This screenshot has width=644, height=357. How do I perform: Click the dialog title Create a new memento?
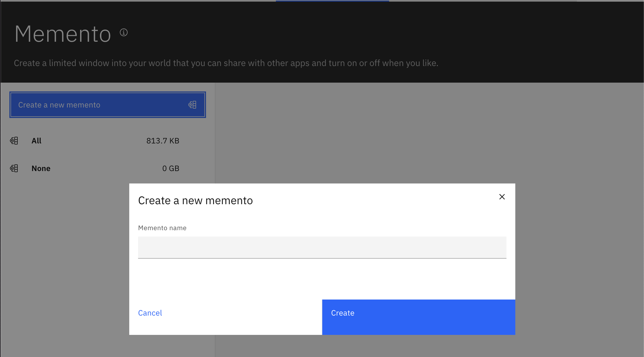(x=195, y=200)
